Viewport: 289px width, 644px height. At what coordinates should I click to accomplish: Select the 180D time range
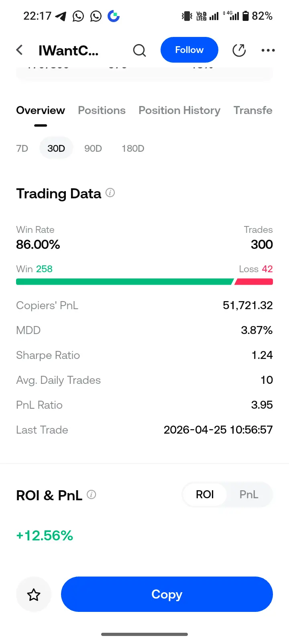[133, 149]
